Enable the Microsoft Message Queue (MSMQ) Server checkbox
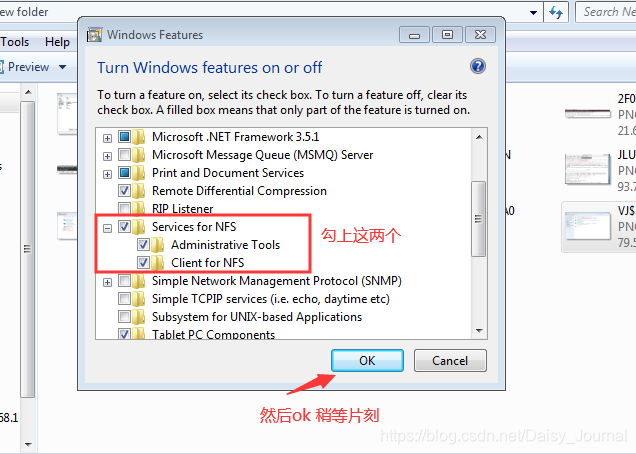Image resolution: width=636 pixels, height=454 pixels. click(x=125, y=155)
